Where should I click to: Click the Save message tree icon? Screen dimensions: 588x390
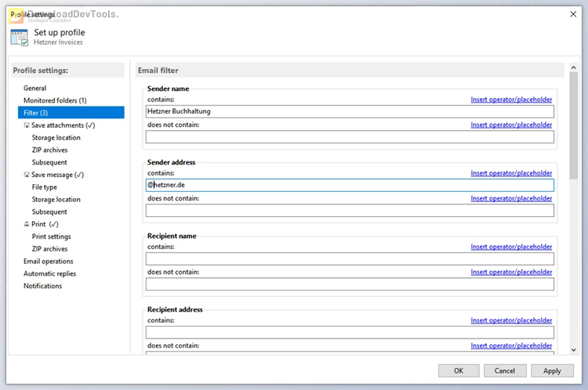[27, 175]
